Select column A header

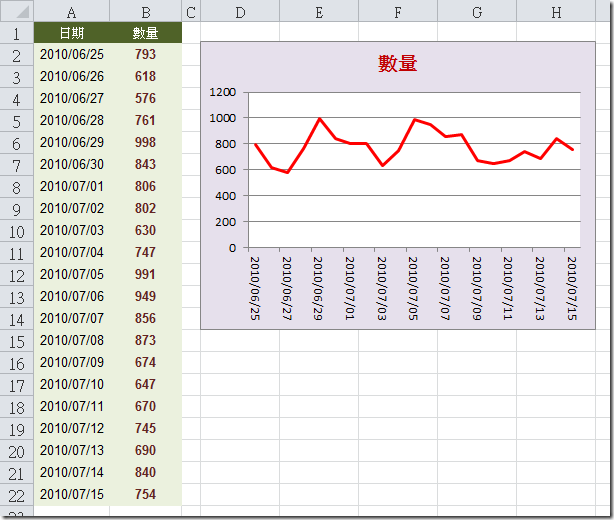click(x=72, y=11)
